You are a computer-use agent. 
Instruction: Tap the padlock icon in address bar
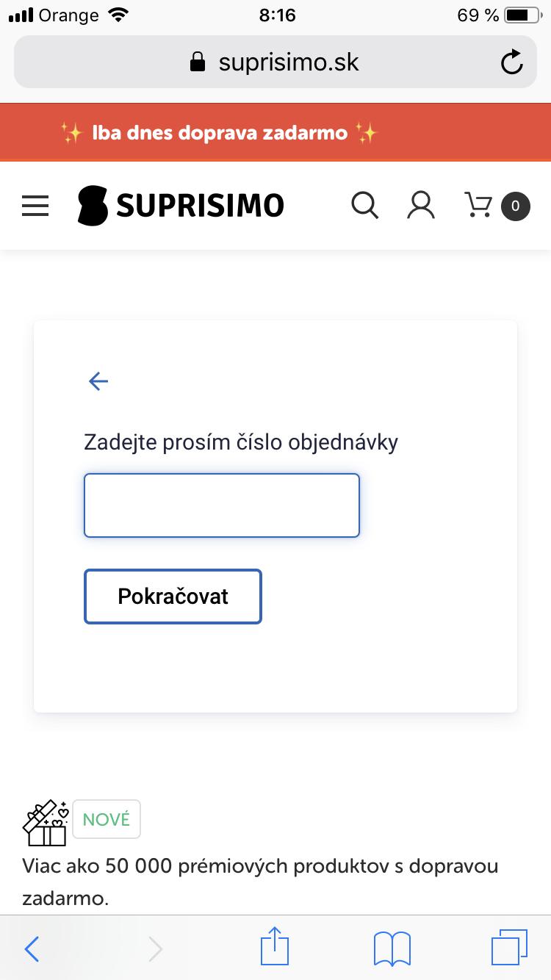198,62
